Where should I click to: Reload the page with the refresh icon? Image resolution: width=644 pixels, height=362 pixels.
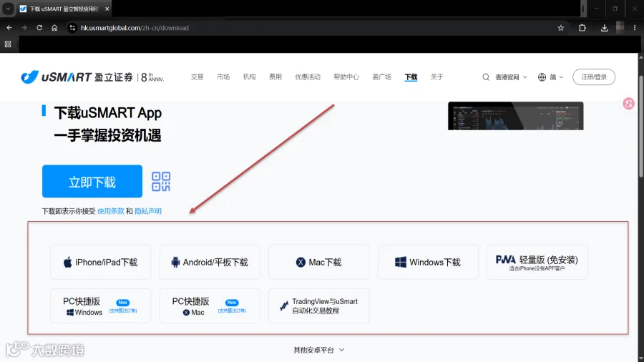pos(39,28)
